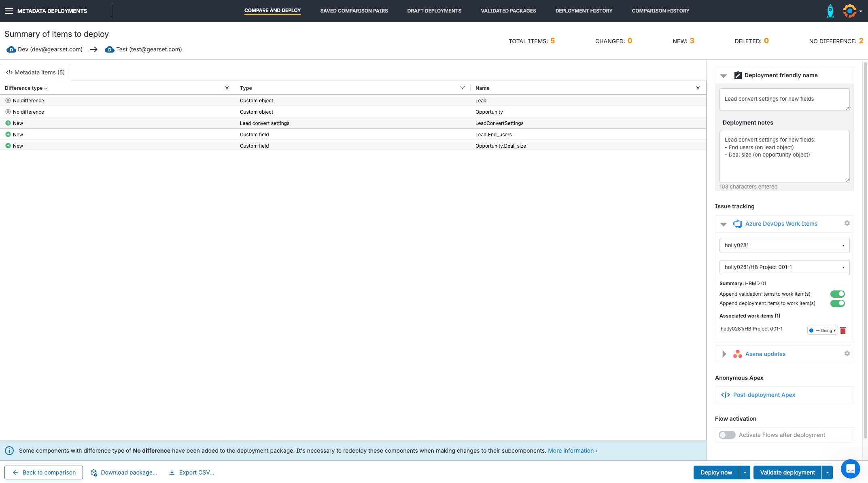The width and height of the screenshot is (868, 483).
Task: Disable append deployment items toggle
Action: 837,303
